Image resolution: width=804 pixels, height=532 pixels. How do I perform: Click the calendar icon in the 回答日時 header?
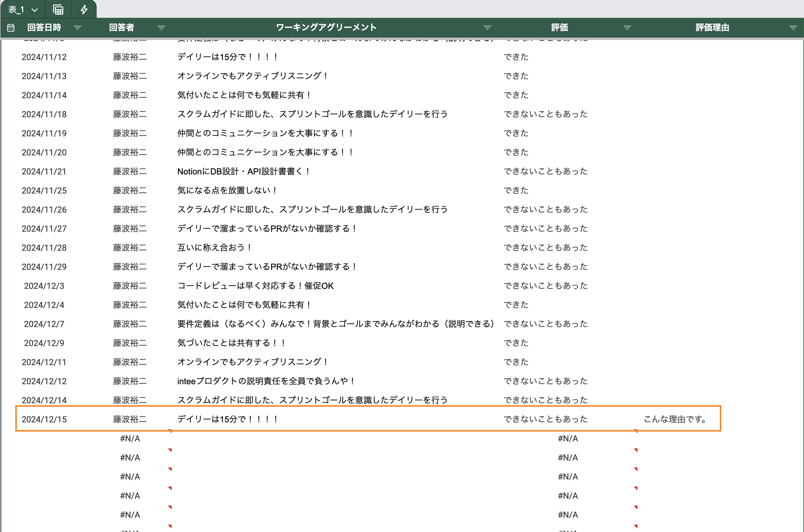[10, 27]
